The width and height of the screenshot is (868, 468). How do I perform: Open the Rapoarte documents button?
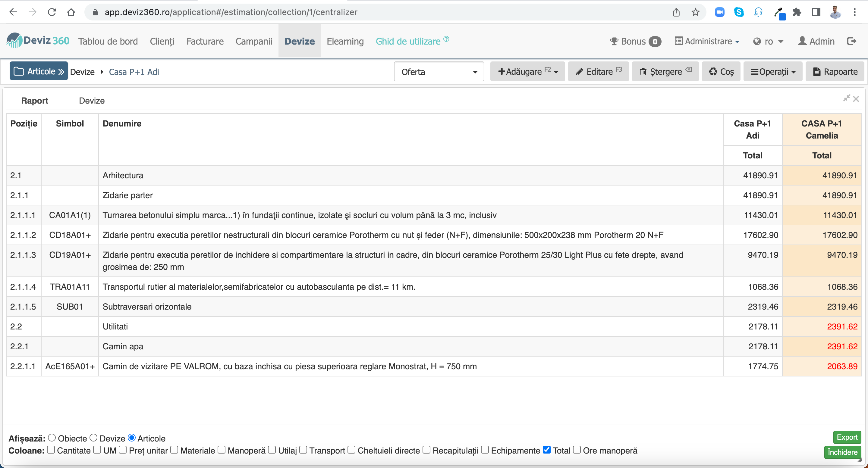click(x=835, y=71)
